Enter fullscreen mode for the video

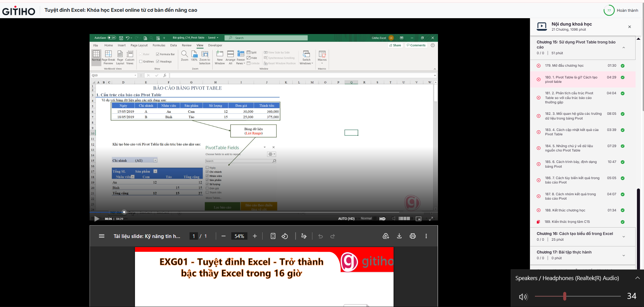pos(431,219)
